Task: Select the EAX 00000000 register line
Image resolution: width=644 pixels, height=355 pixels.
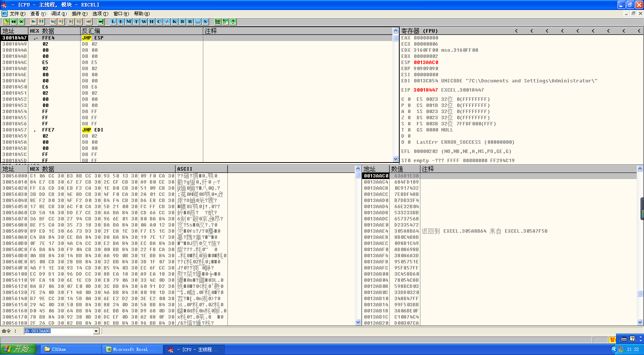Action: [420, 38]
